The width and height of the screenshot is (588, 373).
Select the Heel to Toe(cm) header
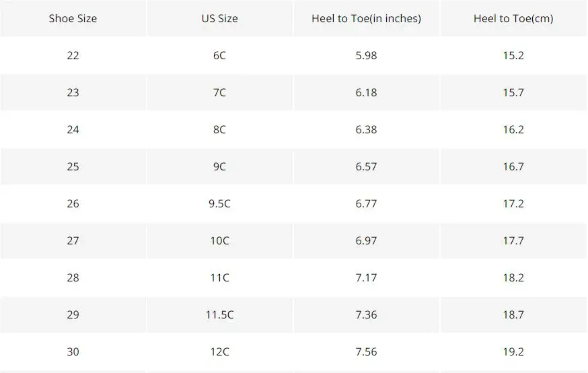(x=513, y=18)
